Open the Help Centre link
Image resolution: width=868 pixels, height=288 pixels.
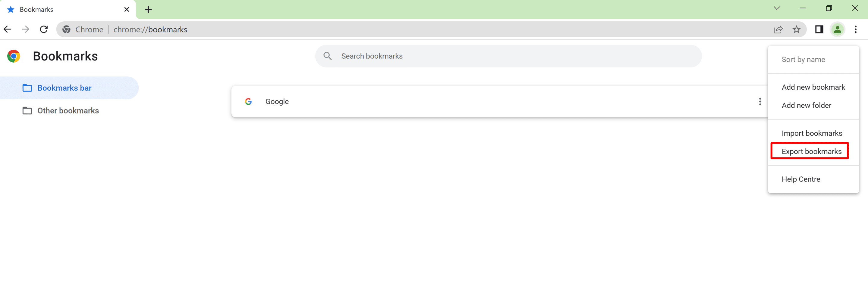801,179
